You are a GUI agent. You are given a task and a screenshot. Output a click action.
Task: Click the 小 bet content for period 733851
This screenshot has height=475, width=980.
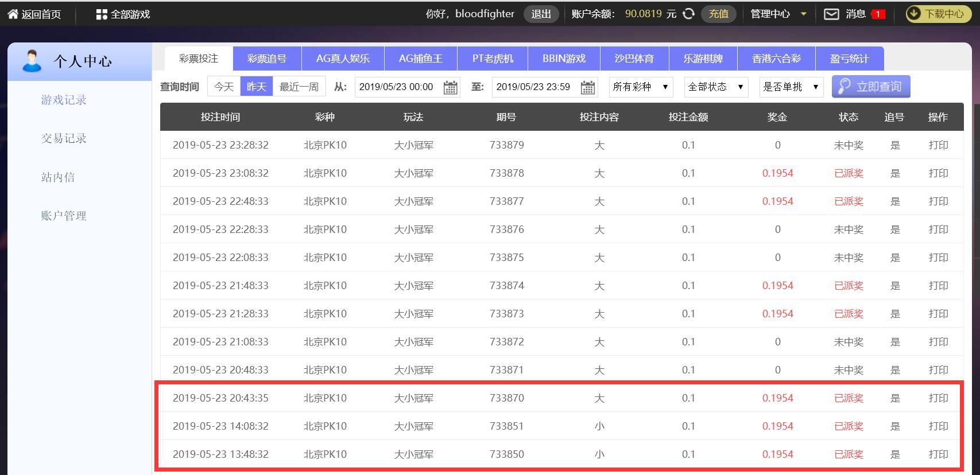click(599, 426)
